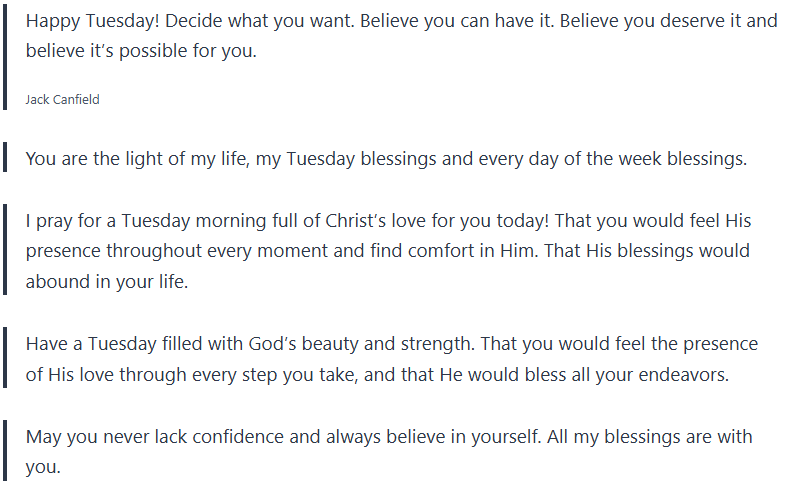Click the quote bar beside "You are the light"
Image resolution: width=806 pixels, height=487 pixels.
point(6,158)
